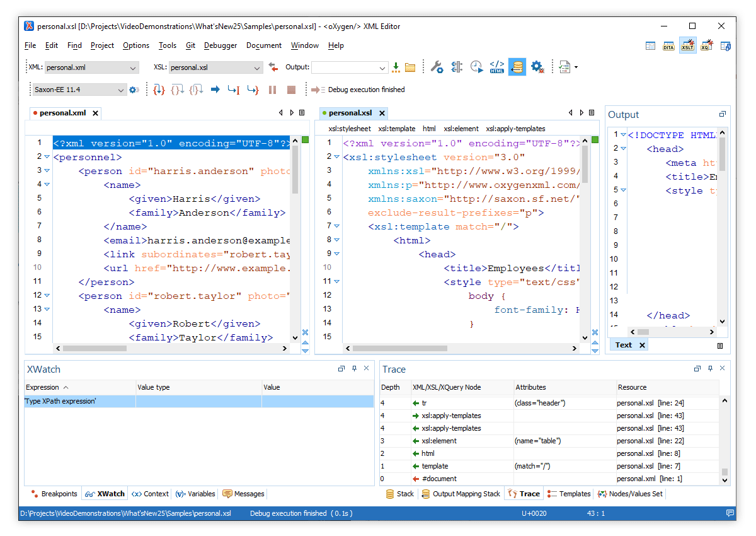
Task: Switch to the DITA perspective
Action: pos(668,45)
